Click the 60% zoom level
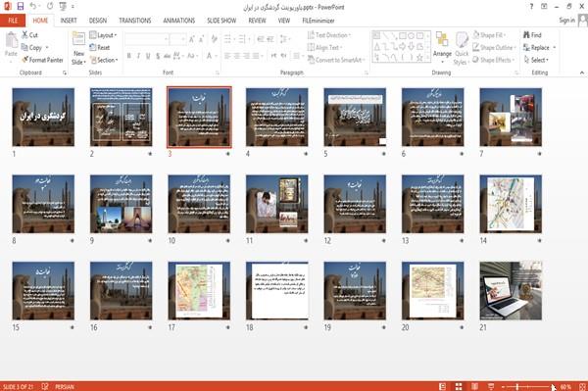 click(565, 386)
